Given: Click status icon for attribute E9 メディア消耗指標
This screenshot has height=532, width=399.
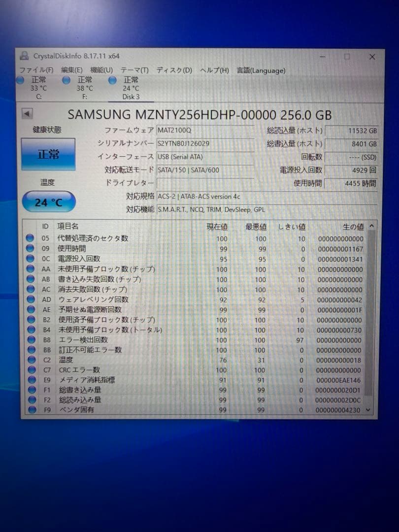Looking at the screenshot, I should (x=32, y=380).
